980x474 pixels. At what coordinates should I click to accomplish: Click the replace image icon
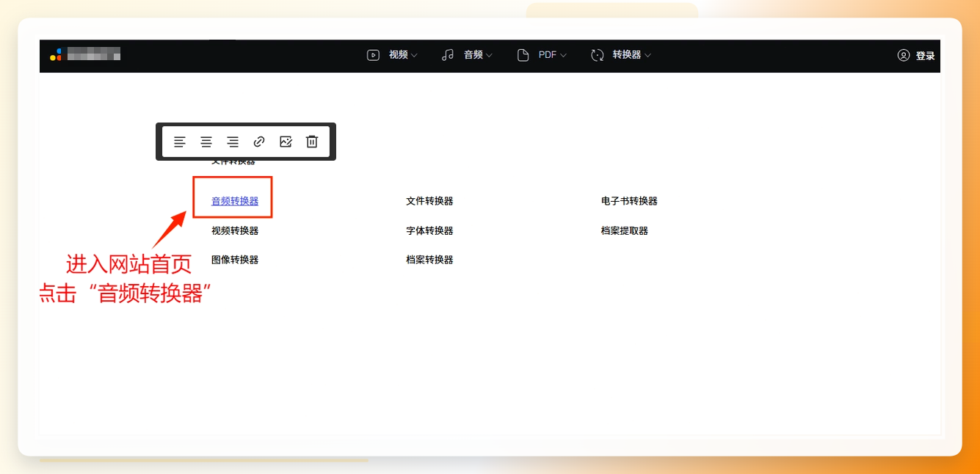click(286, 142)
